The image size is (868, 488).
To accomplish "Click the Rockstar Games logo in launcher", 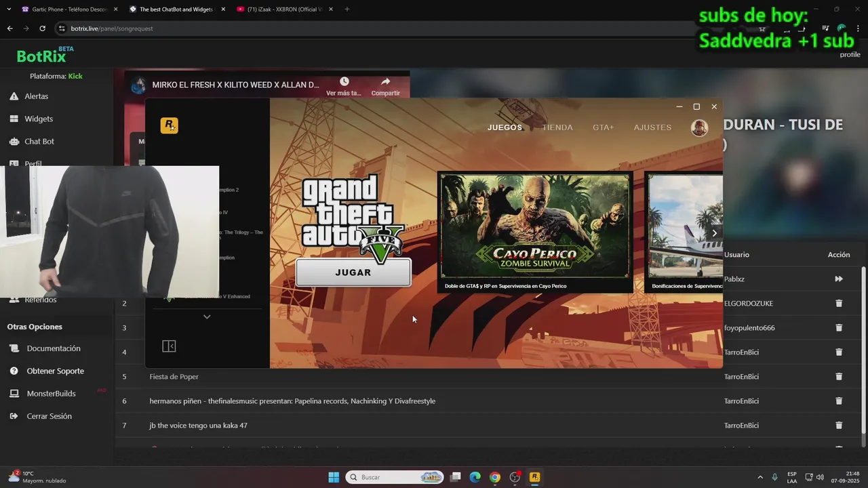I will coord(169,125).
